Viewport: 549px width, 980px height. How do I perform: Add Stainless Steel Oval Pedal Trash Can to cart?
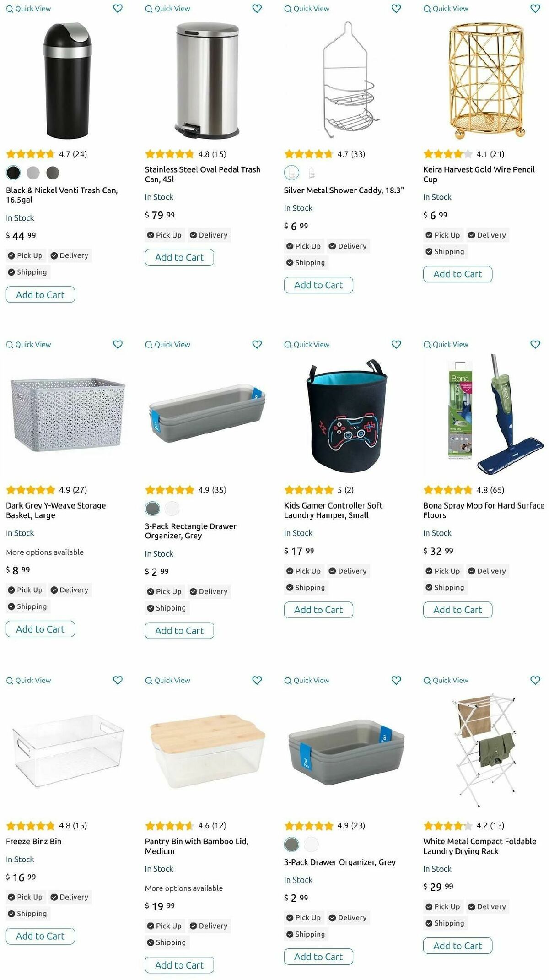coord(179,258)
